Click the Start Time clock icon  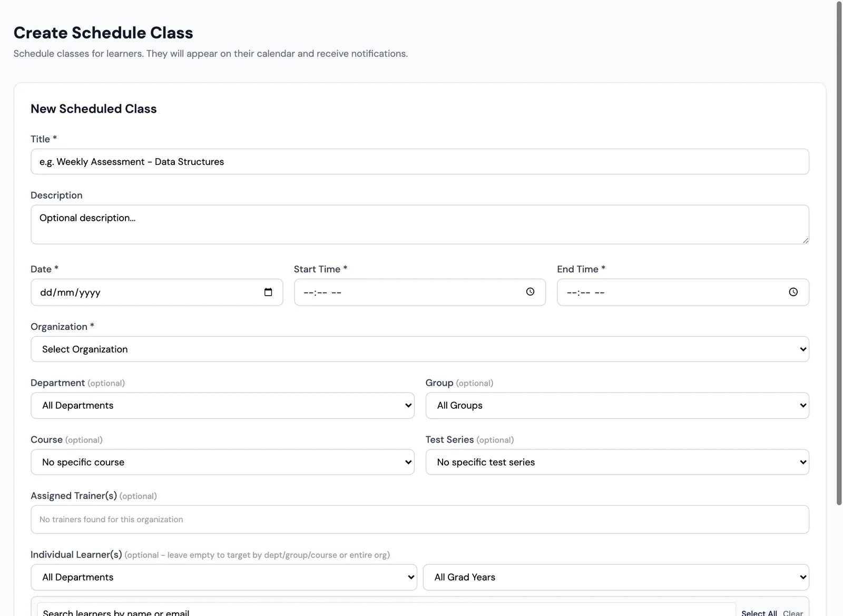pos(530,291)
